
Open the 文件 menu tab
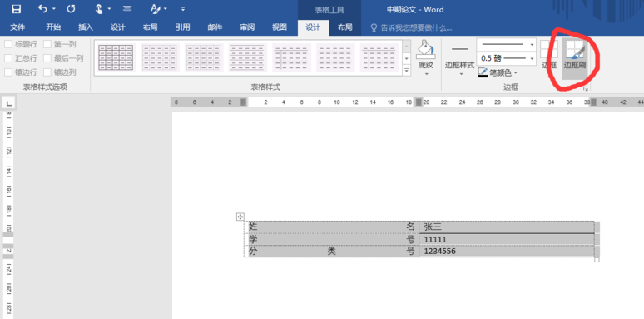[17, 27]
